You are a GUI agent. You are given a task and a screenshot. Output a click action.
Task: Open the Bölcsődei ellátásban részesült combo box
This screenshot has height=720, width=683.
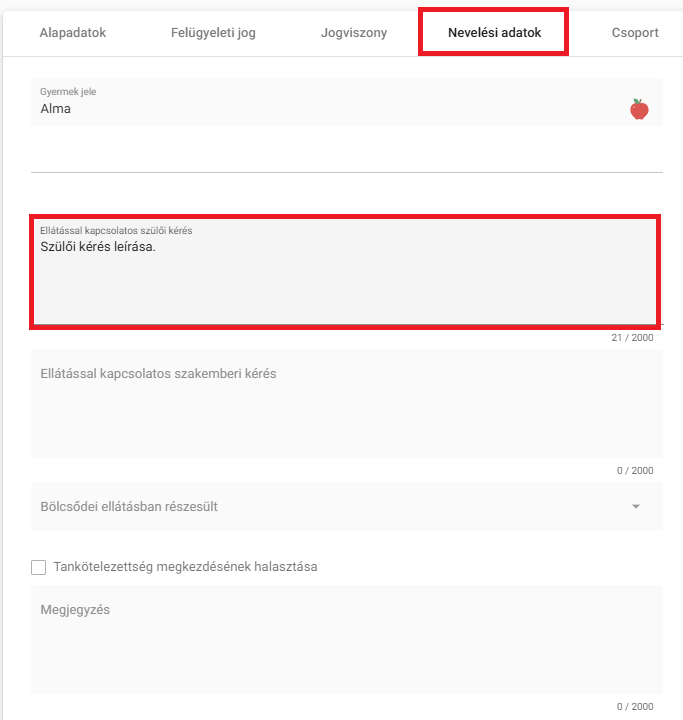(347, 506)
